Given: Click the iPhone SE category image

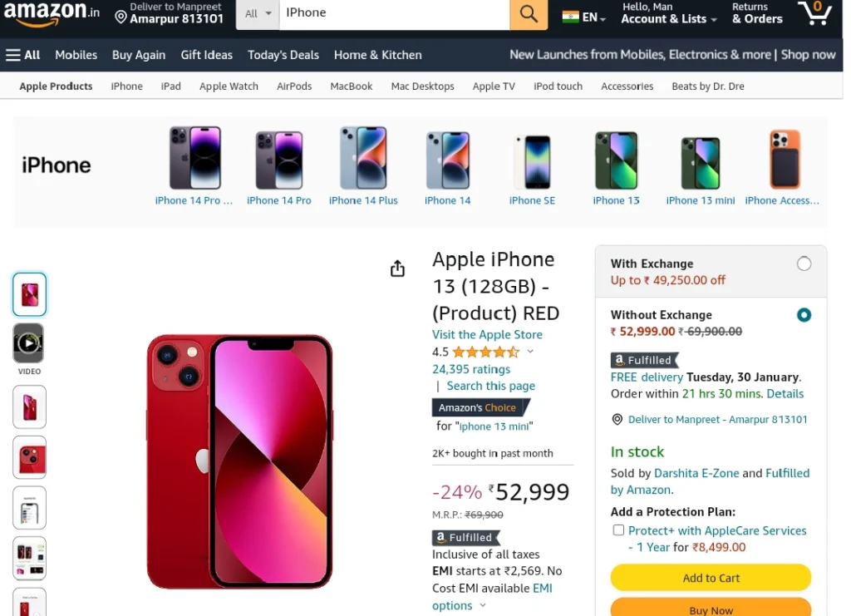Looking at the screenshot, I should coord(532,162).
